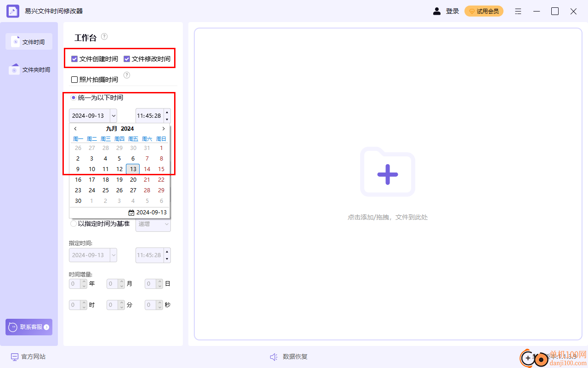The width and height of the screenshot is (588, 368).
Task: Select day 20 in the calendar
Action: [x=133, y=179]
